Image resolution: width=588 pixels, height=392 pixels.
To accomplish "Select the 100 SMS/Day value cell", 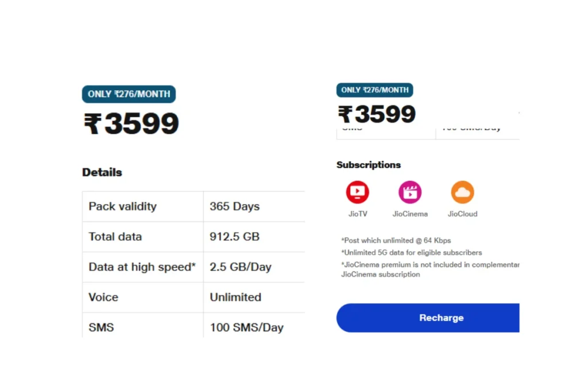I will [254, 325].
